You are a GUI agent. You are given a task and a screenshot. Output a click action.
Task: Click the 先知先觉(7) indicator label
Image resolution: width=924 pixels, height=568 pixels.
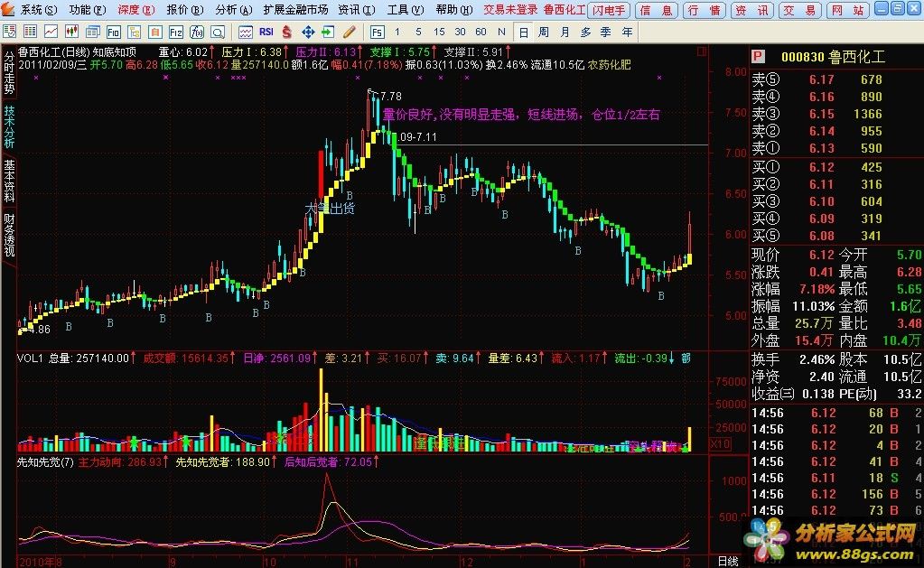(x=45, y=462)
